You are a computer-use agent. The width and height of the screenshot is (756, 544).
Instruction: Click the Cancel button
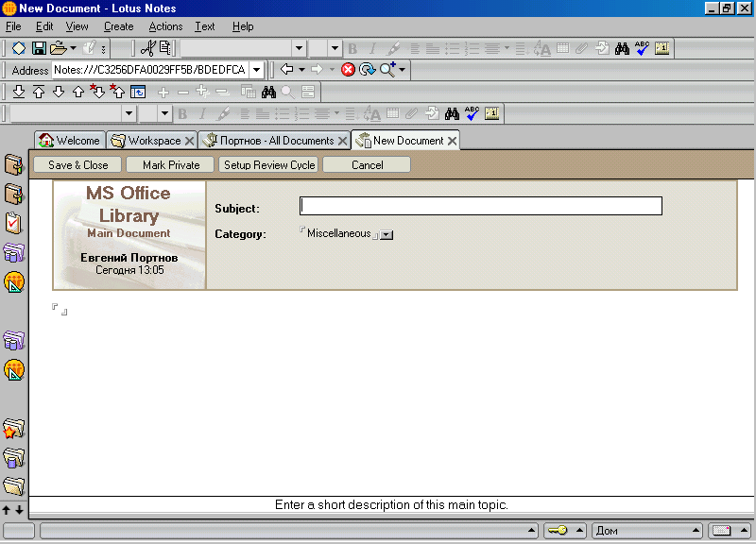pos(367,164)
